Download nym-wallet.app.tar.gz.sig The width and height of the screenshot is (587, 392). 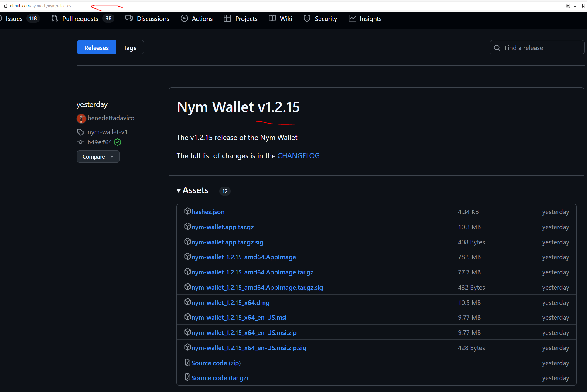227,242
